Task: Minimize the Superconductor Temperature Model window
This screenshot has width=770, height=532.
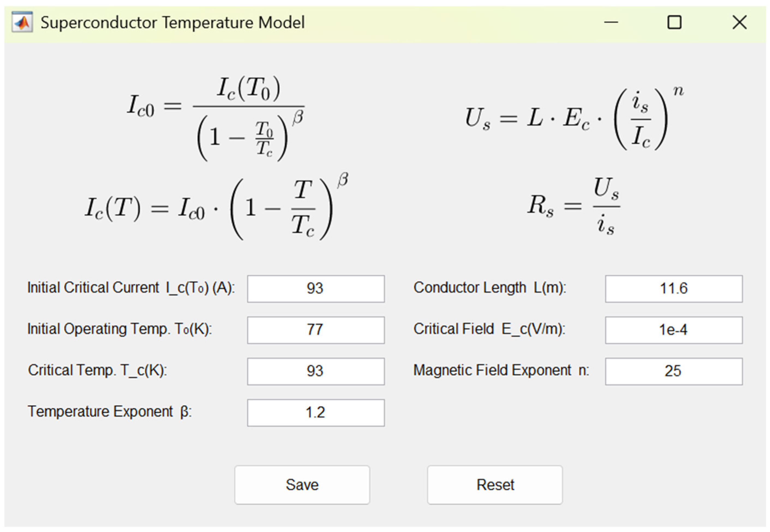Action: [x=611, y=22]
